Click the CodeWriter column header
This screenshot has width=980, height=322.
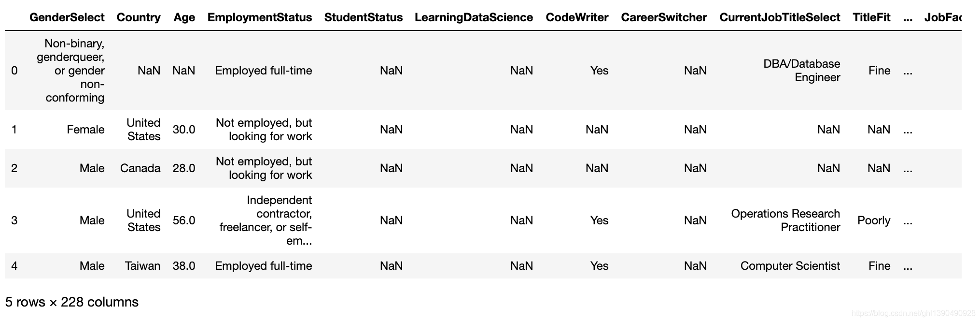pyautogui.click(x=577, y=17)
